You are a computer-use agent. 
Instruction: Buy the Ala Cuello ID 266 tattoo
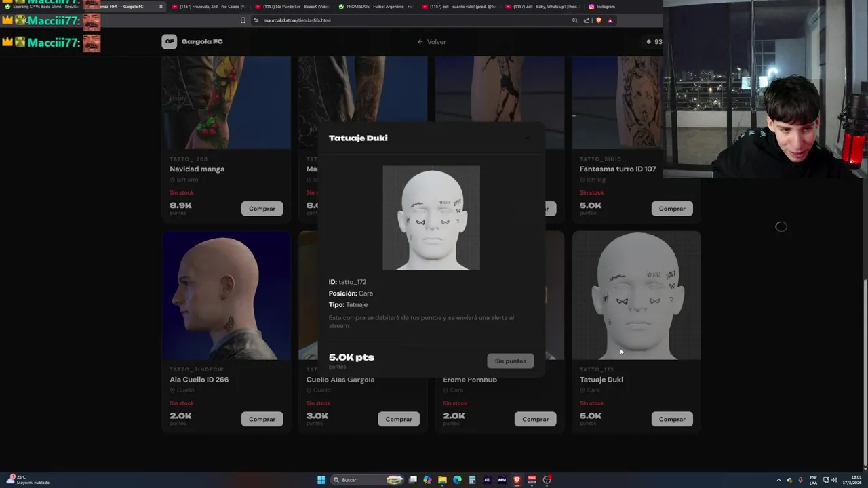pyautogui.click(x=262, y=419)
